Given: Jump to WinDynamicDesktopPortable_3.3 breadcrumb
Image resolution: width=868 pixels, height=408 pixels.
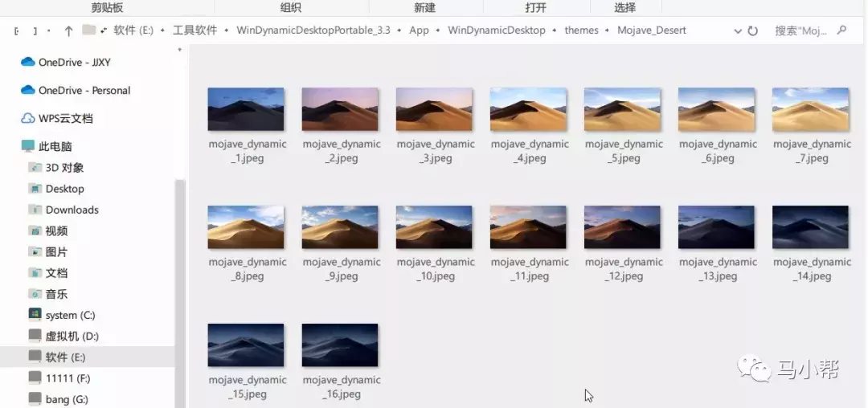Looking at the screenshot, I should tap(313, 31).
